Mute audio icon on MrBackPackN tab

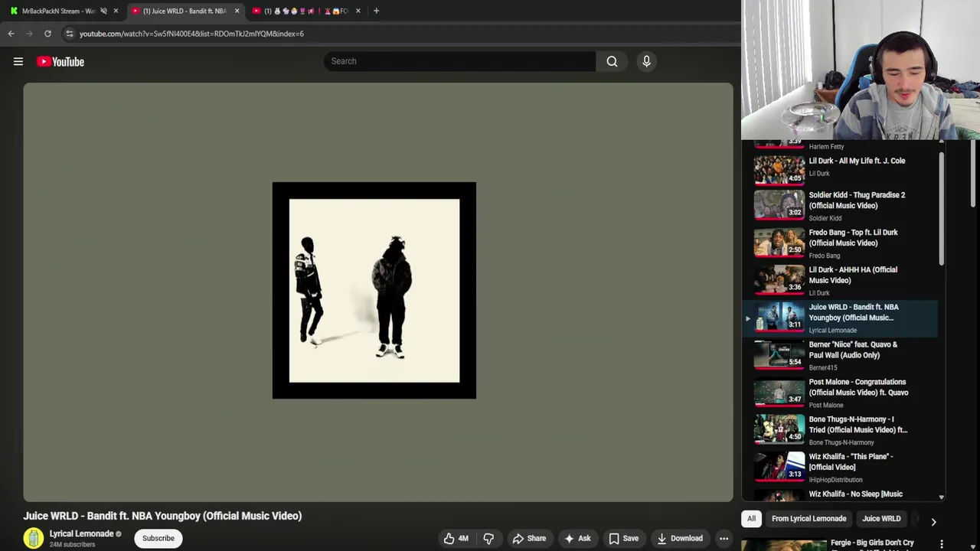pyautogui.click(x=103, y=11)
